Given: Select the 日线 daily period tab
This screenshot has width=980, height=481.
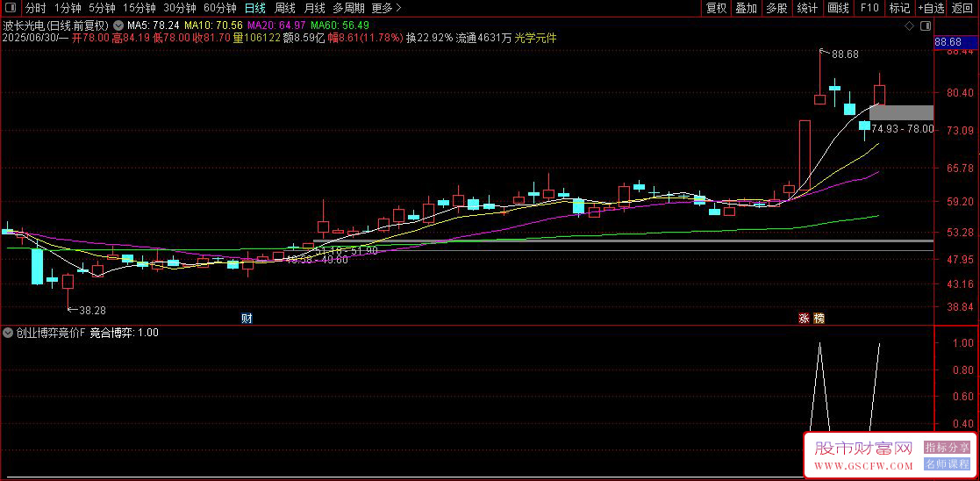Looking at the screenshot, I should tap(255, 8).
